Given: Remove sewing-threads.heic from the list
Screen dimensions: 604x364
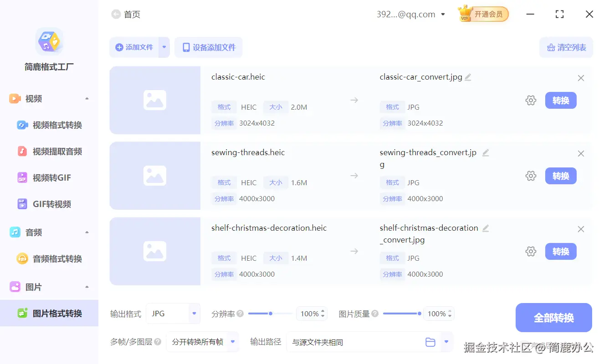Looking at the screenshot, I should click(x=581, y=153).
